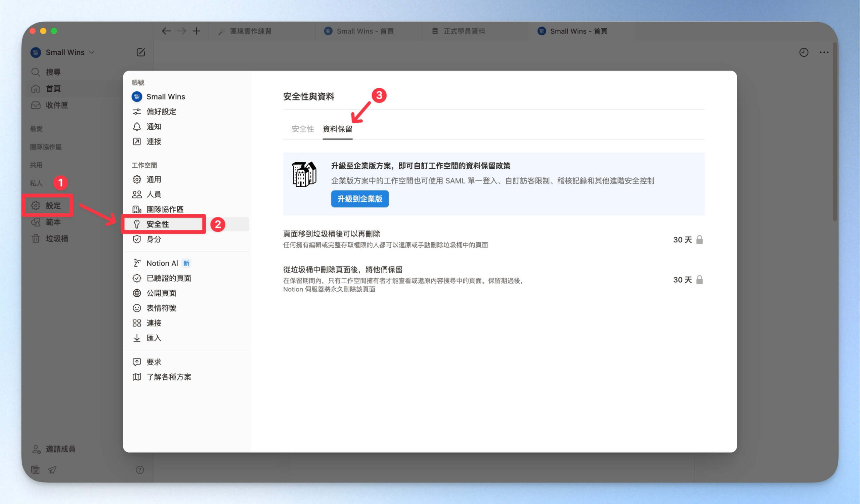The width and height of the screenshot is (860, 504).
Task: Click the new page compose icon
Action: [x=141, y=52]
